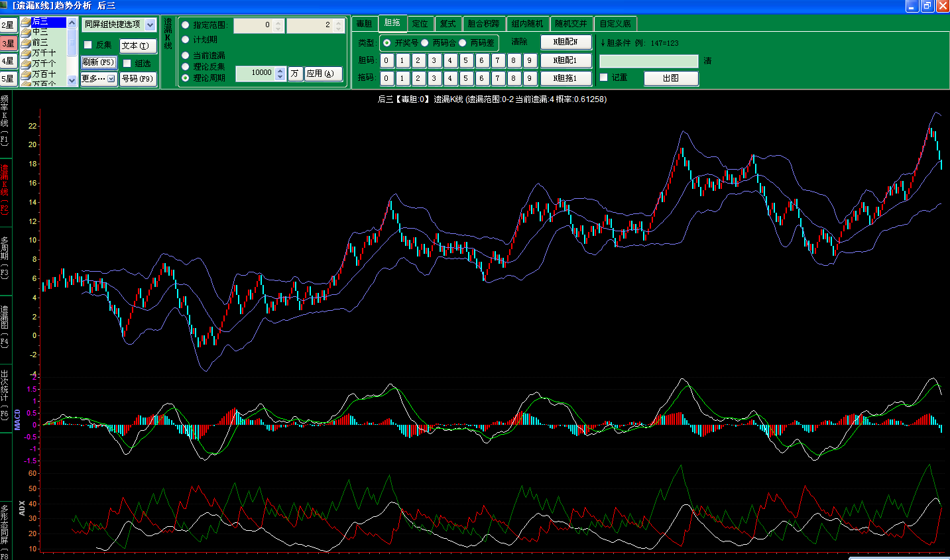Switch to the 毒胆 tab

point(365,24)
